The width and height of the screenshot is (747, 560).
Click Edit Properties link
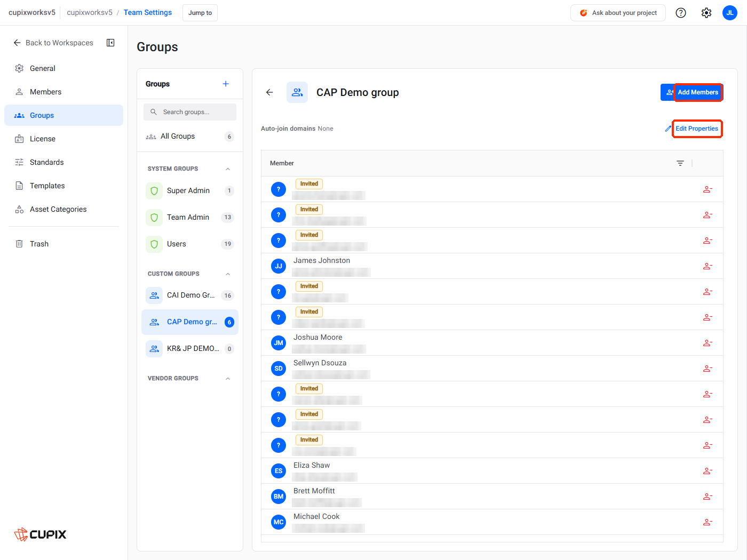692,129
